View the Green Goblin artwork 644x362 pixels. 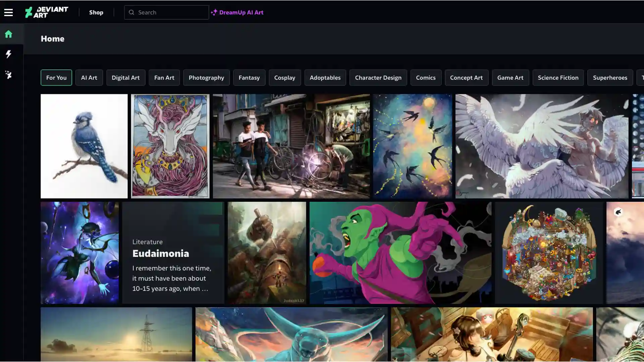400,253
